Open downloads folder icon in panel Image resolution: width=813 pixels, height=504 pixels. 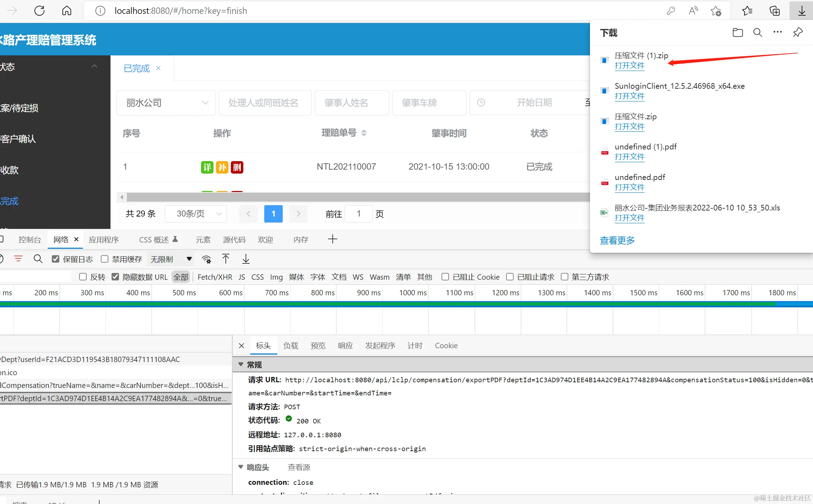click(737, 33)
